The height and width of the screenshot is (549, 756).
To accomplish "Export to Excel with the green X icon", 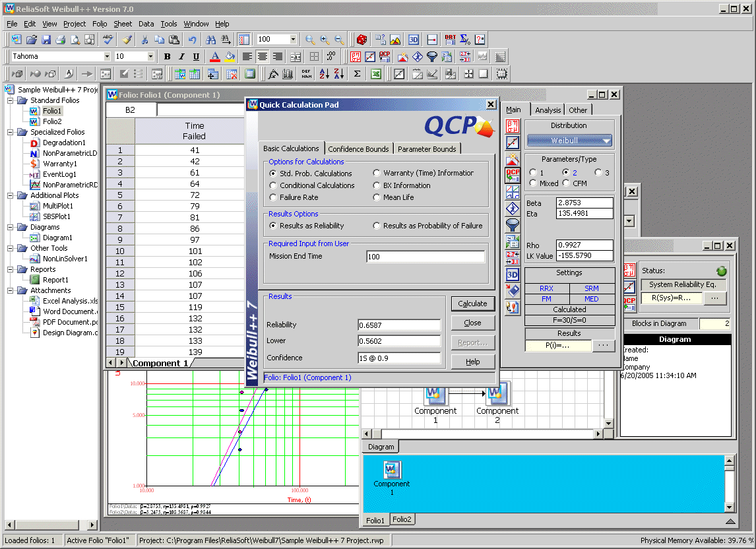I will 376,74.
